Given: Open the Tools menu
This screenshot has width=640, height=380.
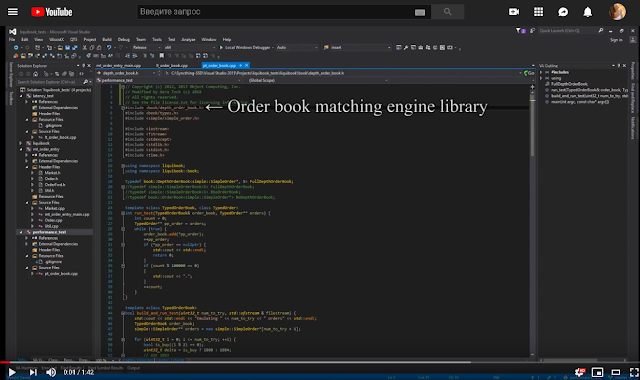Looking at the screenshot, I should coord(157,40).
